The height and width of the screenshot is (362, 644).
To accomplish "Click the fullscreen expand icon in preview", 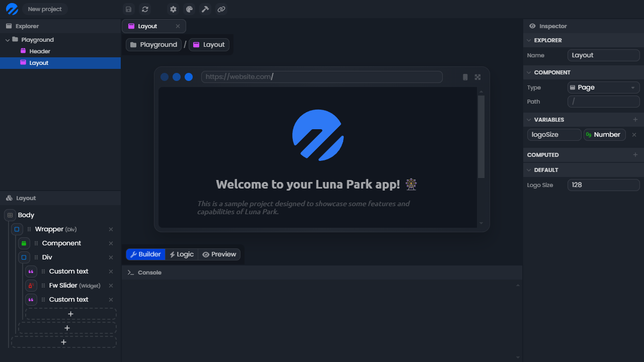I will pos(477,77).
